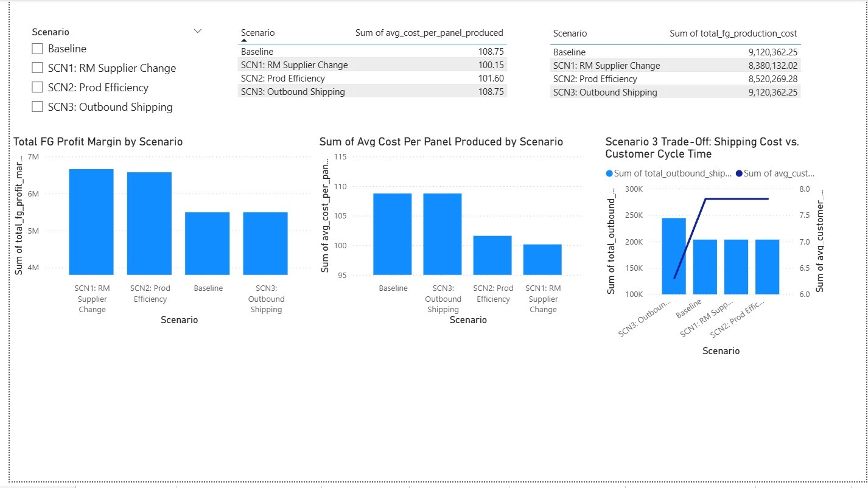
Task: Click SCN1: RM Supplier Change bar in Avg Cost chart
Action: [x=542, y=259]
